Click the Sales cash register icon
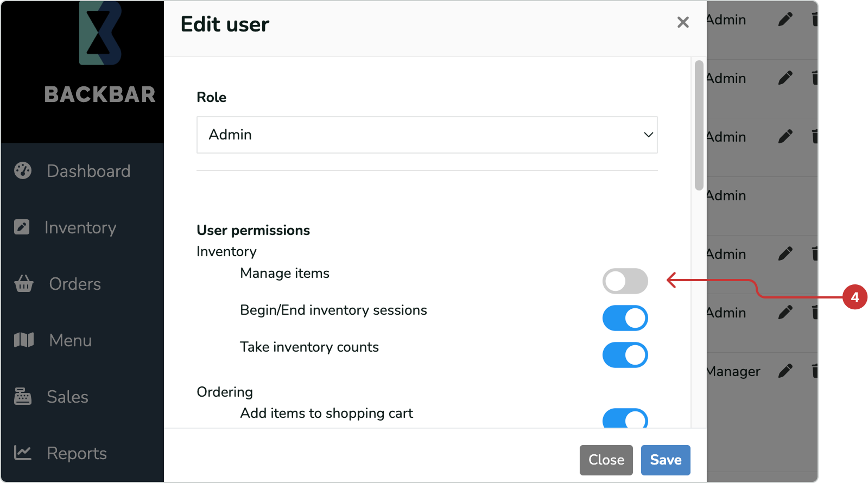The width and height of the screenshot is (868, 483). (23, 396)
